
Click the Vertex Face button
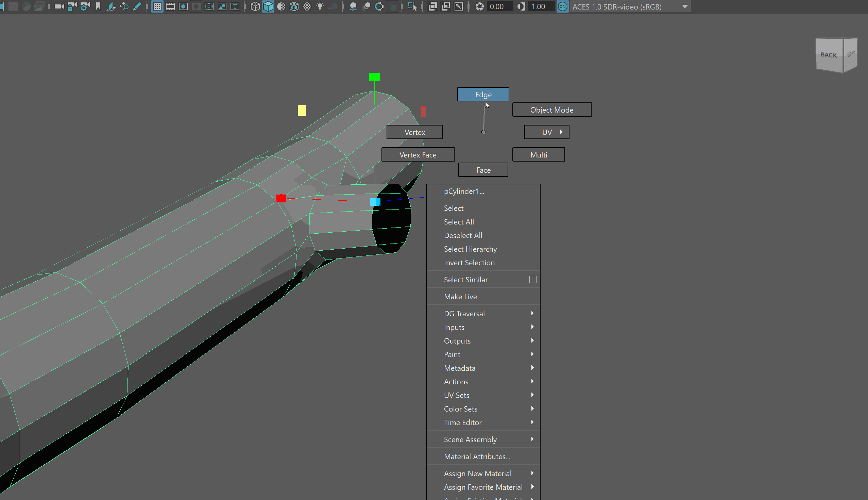point(418,155)
